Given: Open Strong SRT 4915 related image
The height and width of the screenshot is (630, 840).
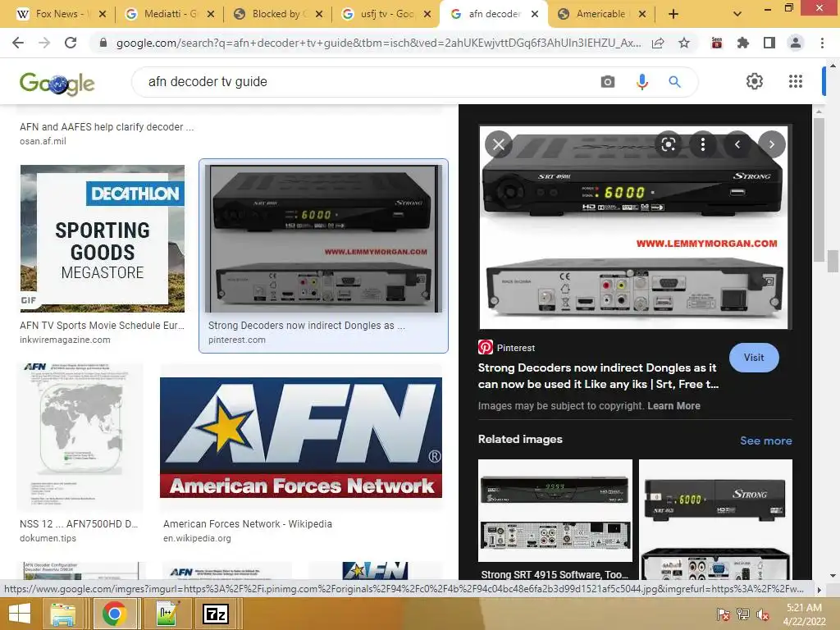Looking at the screenshot, I should tap(555, 510).
